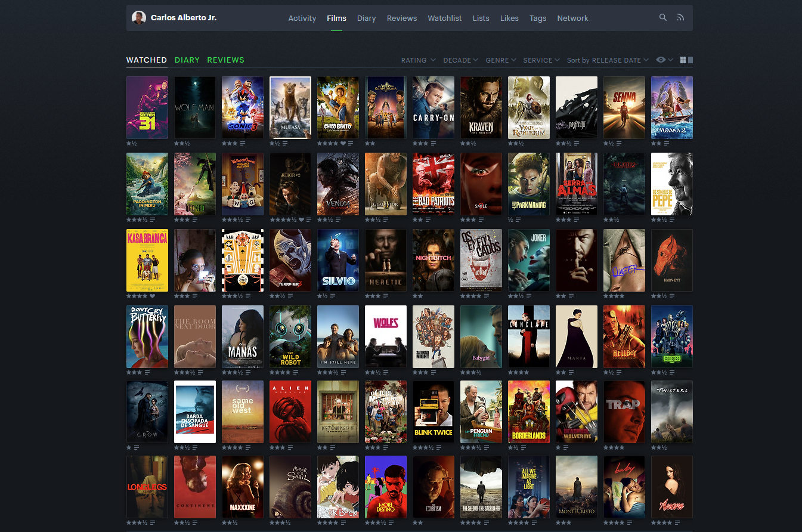Click heart icon under Juror #2 poster
The height and width of the screenshot is (532, 802).
pyautogui.click(x=301, y=219)
